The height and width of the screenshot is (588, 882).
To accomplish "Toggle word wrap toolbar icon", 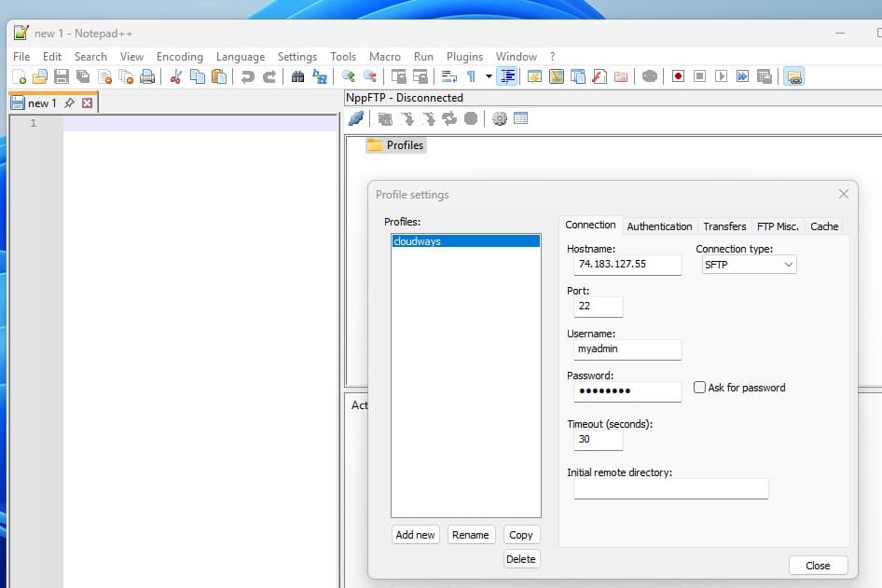I will point(448,76).
